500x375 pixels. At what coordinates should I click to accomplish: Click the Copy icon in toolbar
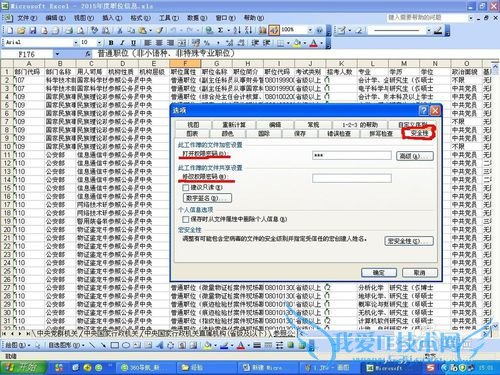(x=131, y=31)
